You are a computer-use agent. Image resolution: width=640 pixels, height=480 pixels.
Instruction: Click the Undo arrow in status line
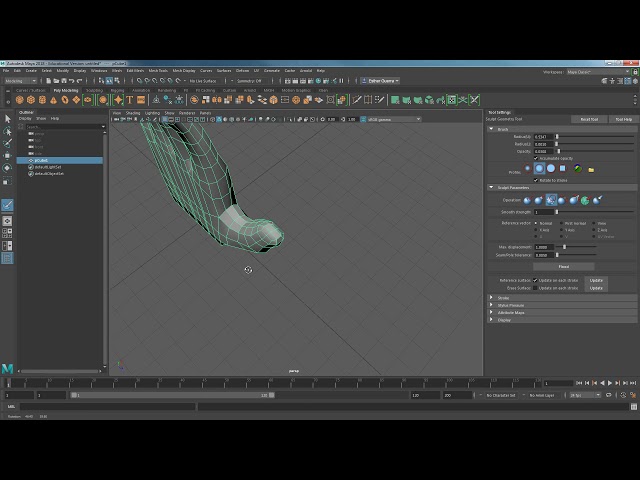click(x=72, y=81)
